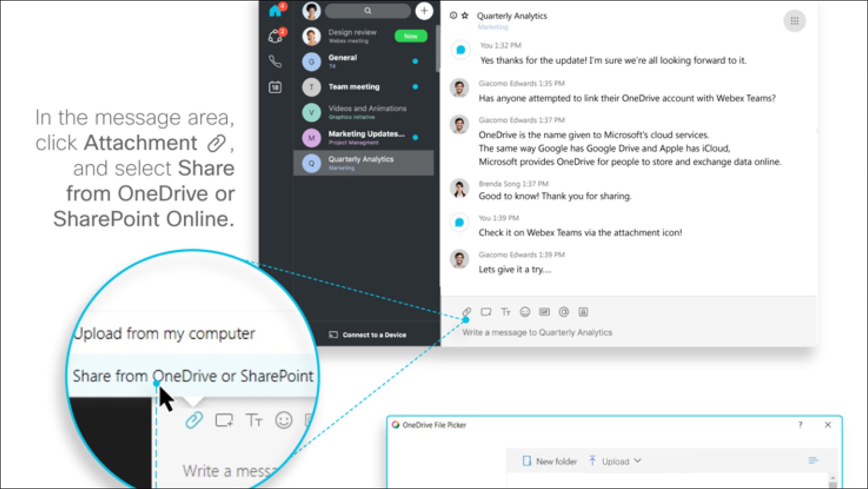This screenshot has width=868, height=489.
Task: Click the message 'Lets give it a try....'
Action: point(515,269)
